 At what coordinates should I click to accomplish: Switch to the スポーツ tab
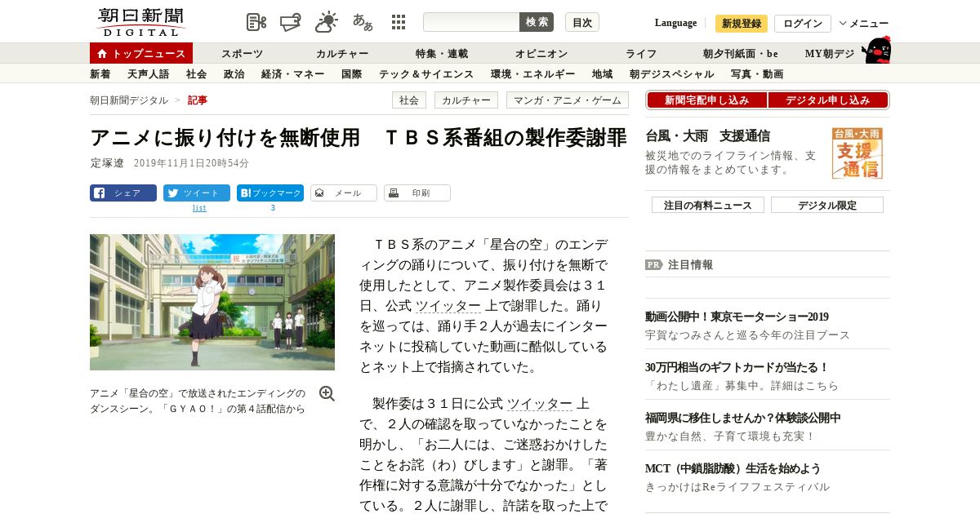tap(243, 54)
